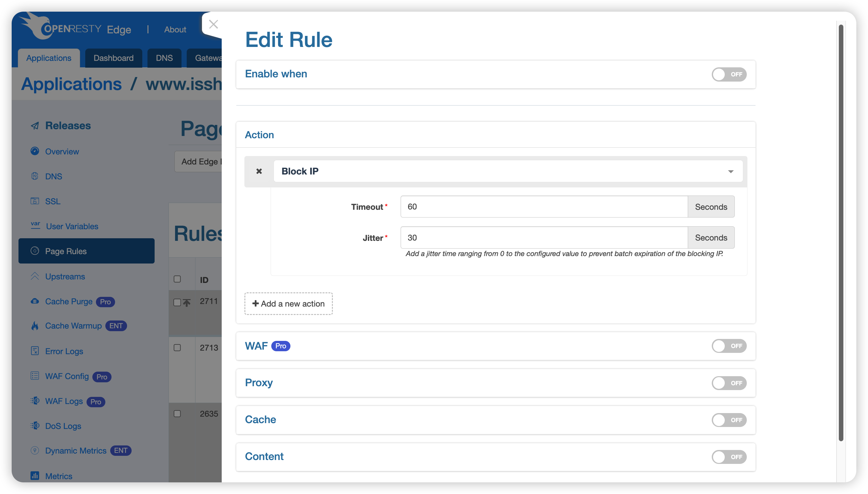Click the Upstreams chevron icon
Image resolution: width=868 pixels, height=494 pixels.
tap(35, 276)
